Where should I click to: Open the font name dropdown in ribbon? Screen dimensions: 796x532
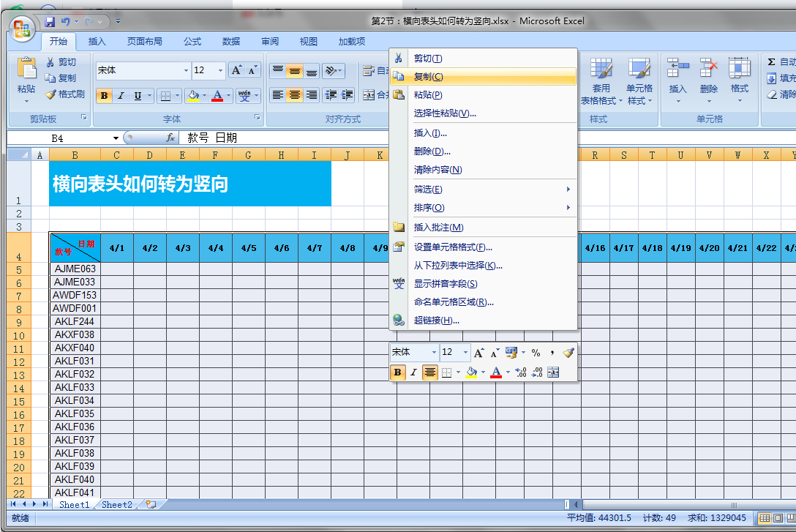[x=186, y=71]
